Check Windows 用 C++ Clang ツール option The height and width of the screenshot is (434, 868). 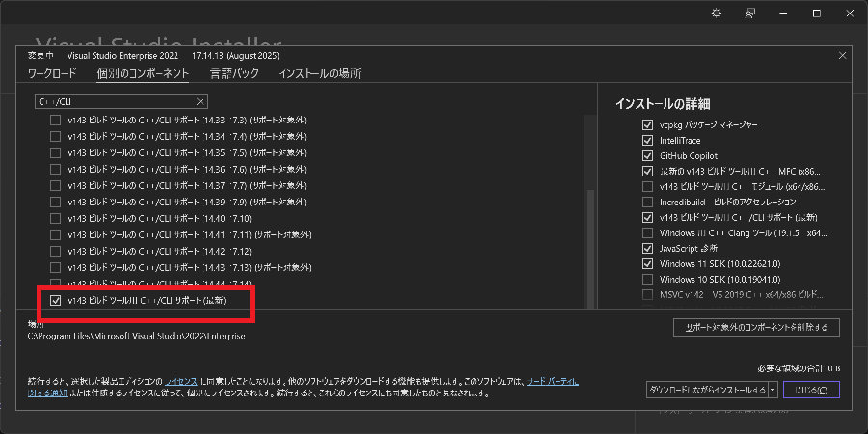coord(647,232)
